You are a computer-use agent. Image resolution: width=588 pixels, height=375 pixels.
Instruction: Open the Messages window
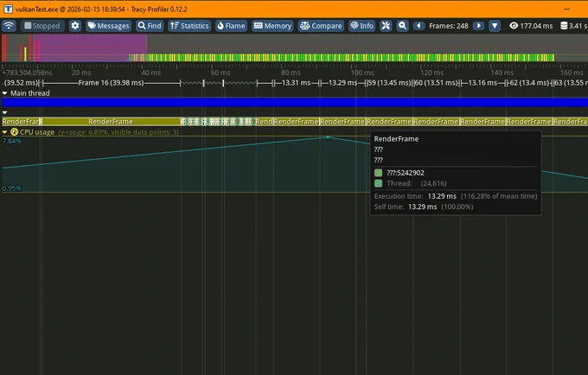[108, 25]
